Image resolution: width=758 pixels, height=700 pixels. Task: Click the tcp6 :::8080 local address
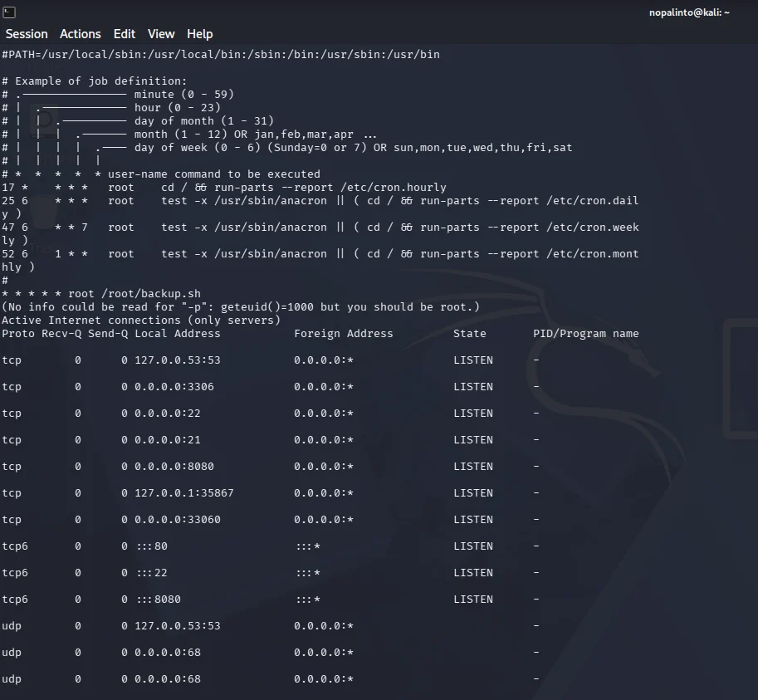159,600
